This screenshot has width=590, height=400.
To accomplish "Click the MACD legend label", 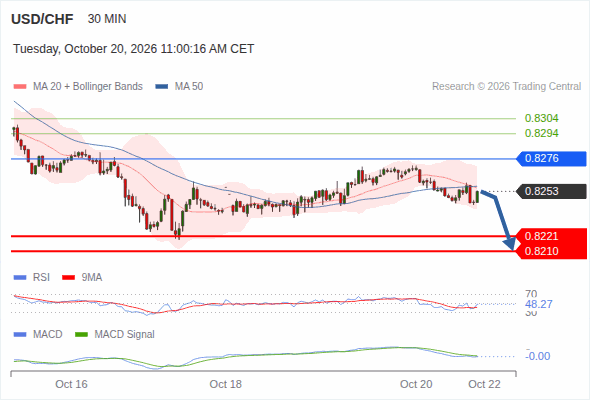I will pos(47,335).
